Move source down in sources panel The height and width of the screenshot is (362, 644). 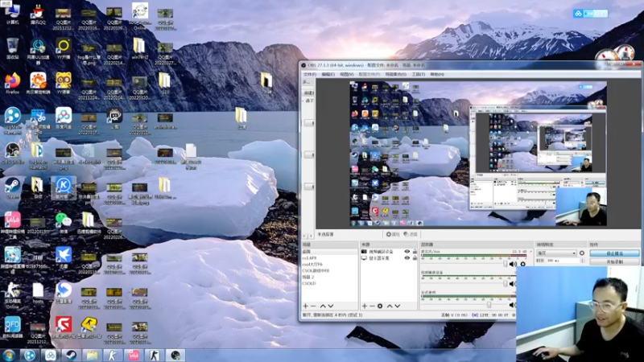397,306
